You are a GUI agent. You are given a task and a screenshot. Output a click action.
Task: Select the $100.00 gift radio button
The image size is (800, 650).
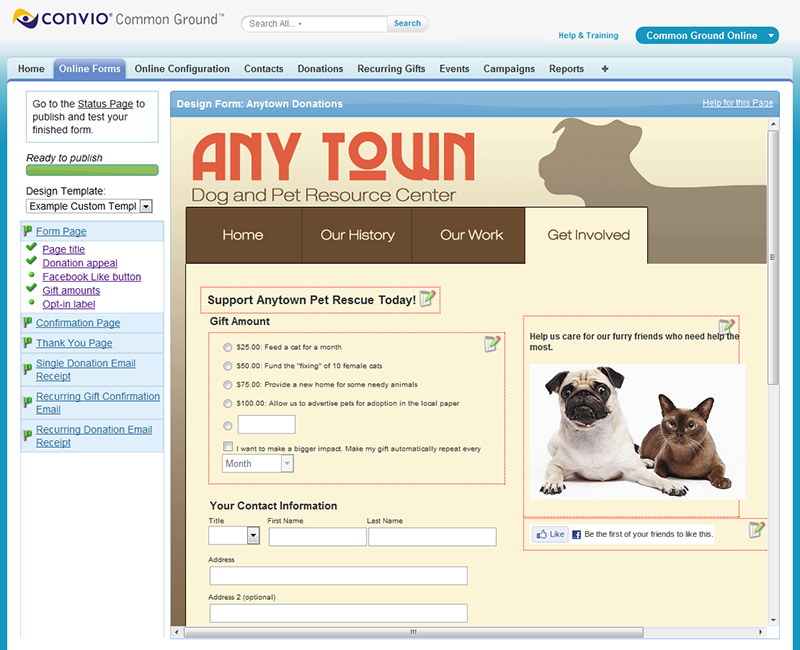[228, 403]
